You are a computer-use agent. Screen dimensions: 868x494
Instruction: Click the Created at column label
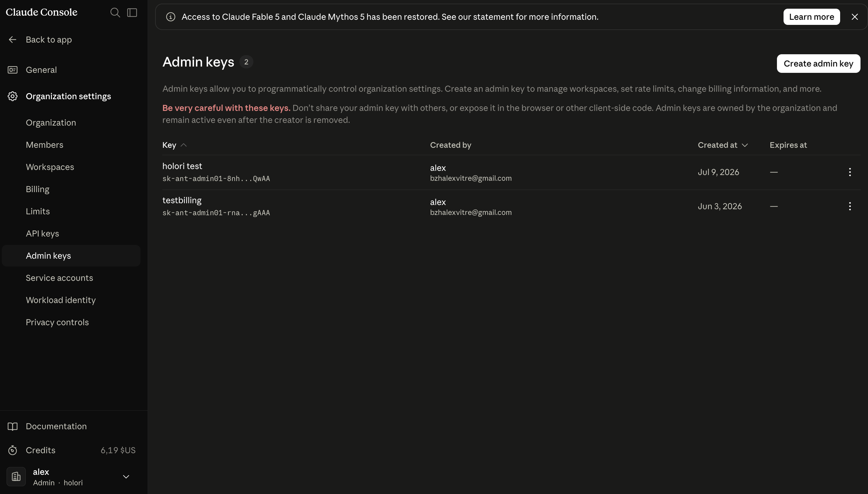click(718, 145)
